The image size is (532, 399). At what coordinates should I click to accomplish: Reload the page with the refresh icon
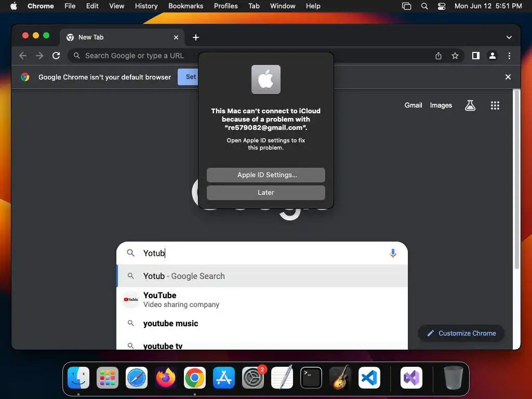tap(56, 56)
